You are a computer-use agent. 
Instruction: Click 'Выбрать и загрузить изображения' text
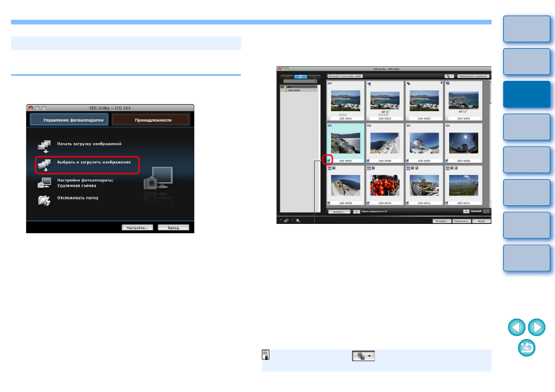(x=94, y=162)
